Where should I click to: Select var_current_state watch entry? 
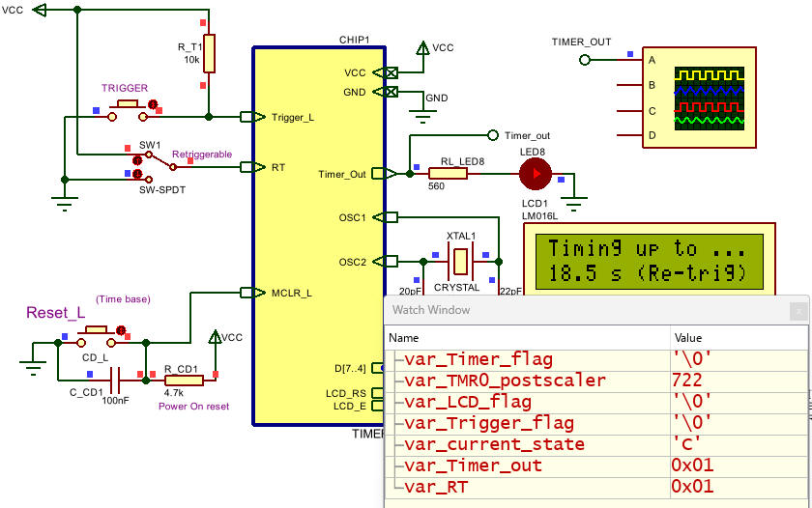(x=494, y=444)
